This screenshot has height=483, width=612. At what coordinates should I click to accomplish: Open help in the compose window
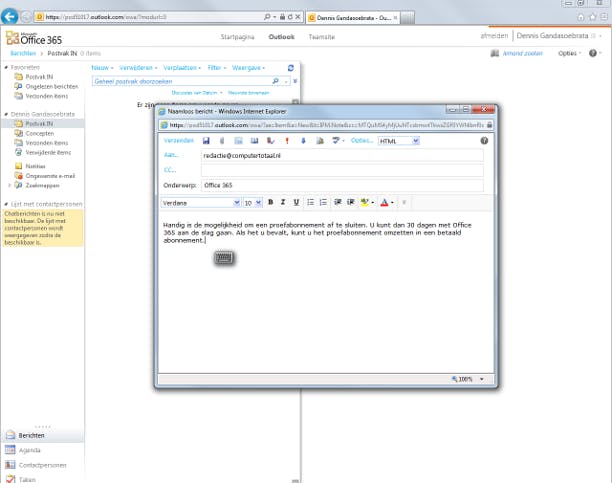tap(484, 141)
